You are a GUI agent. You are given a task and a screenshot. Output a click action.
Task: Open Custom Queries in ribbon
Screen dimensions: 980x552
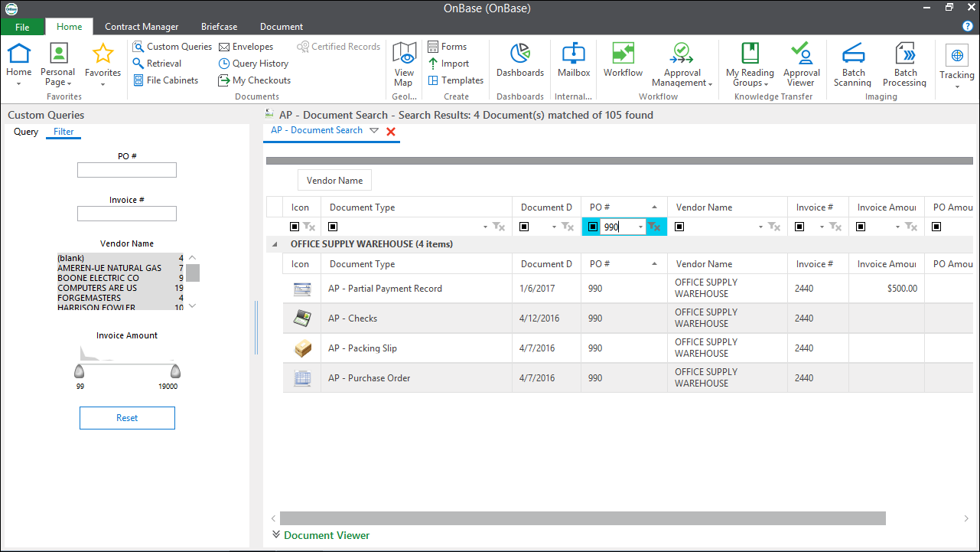(172, 47)
